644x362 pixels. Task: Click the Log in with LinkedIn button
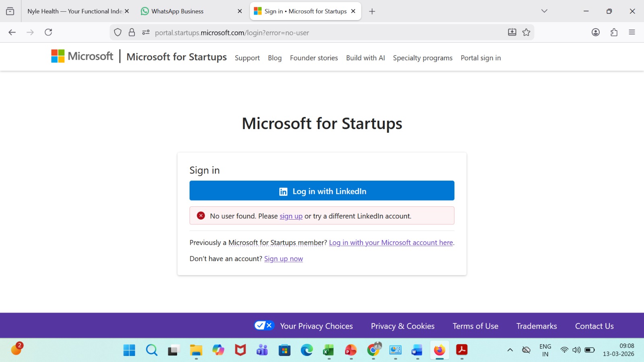(x=322, y=191)
